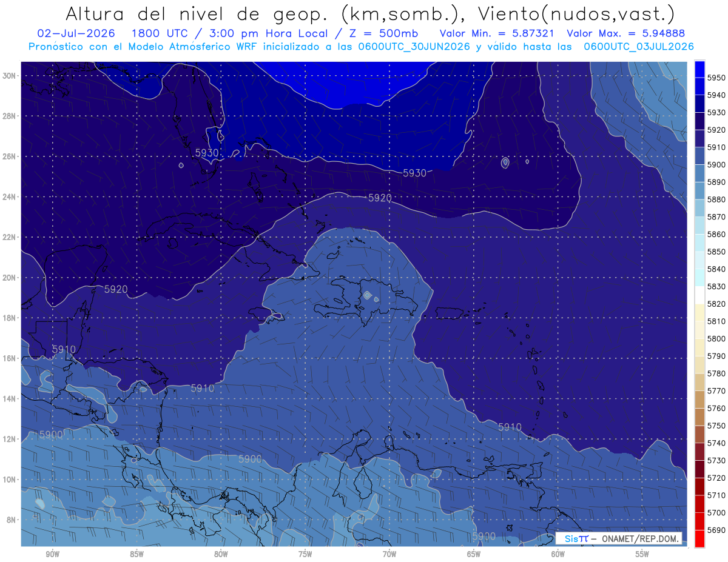728x562 pixels.
Task: Click the 5730 value on the color scale
Action: [x=716, y=460]
